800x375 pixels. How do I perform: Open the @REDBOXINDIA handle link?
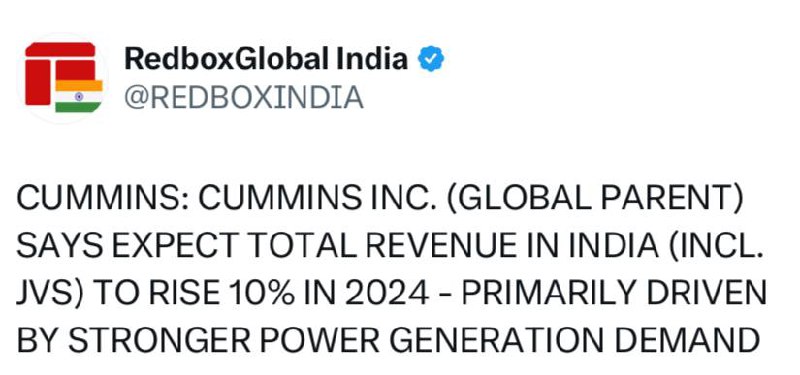coord(244,97)
